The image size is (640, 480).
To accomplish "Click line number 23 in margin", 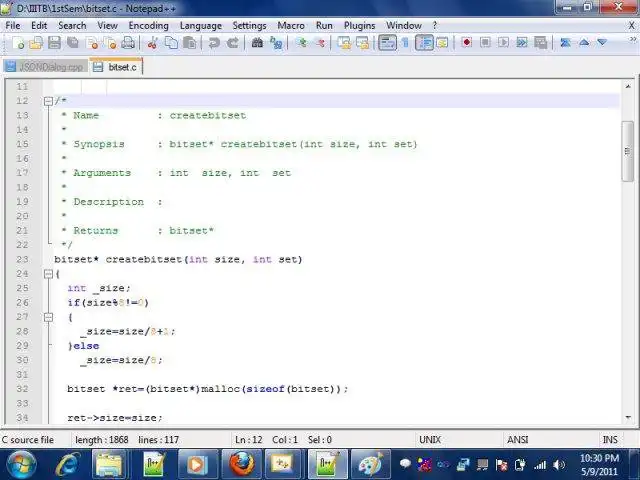I will (22, 259).
